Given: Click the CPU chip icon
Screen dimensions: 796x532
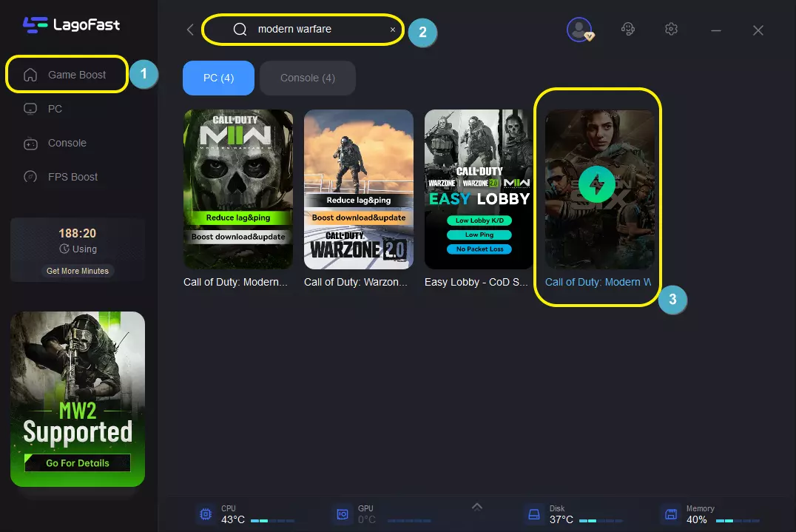Looking at the screenshot, I should click(x=206, y=514).
